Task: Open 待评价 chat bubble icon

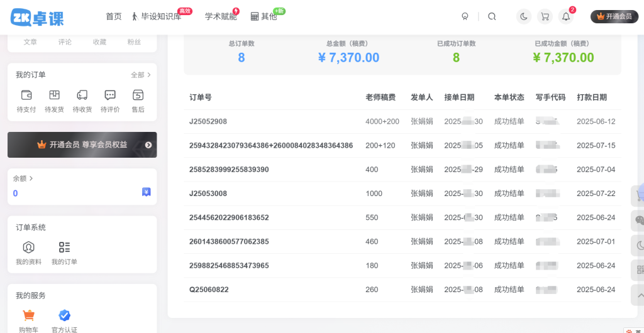Action: click(x=110, y=95)
